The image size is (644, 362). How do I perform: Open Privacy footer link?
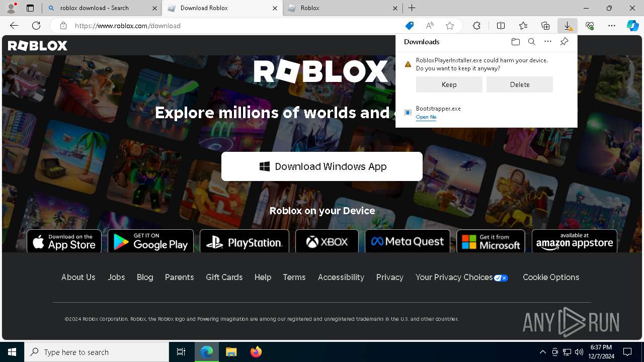(390, 277)
